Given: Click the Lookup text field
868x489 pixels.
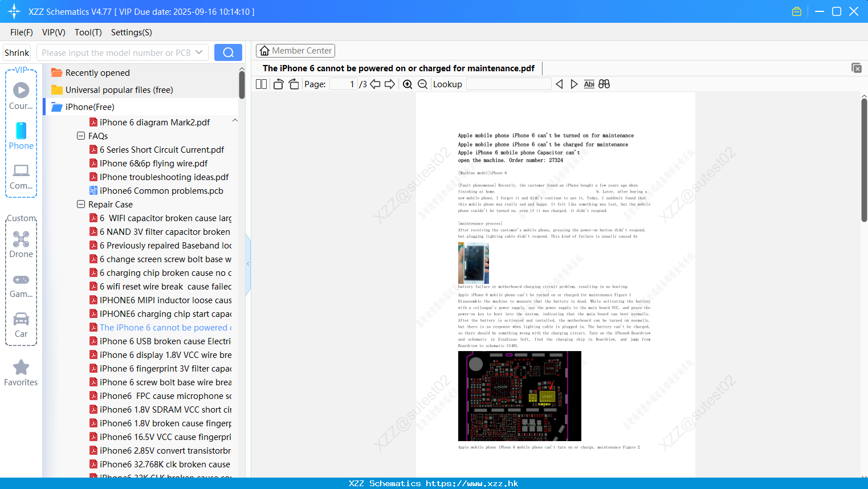Looking at the screenshot, I should (x=509, y=84).
